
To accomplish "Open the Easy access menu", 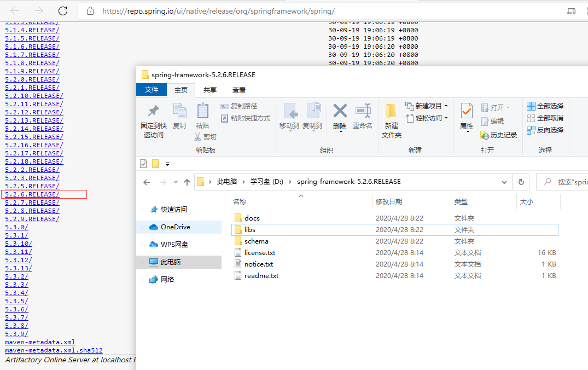I will 427,118.
